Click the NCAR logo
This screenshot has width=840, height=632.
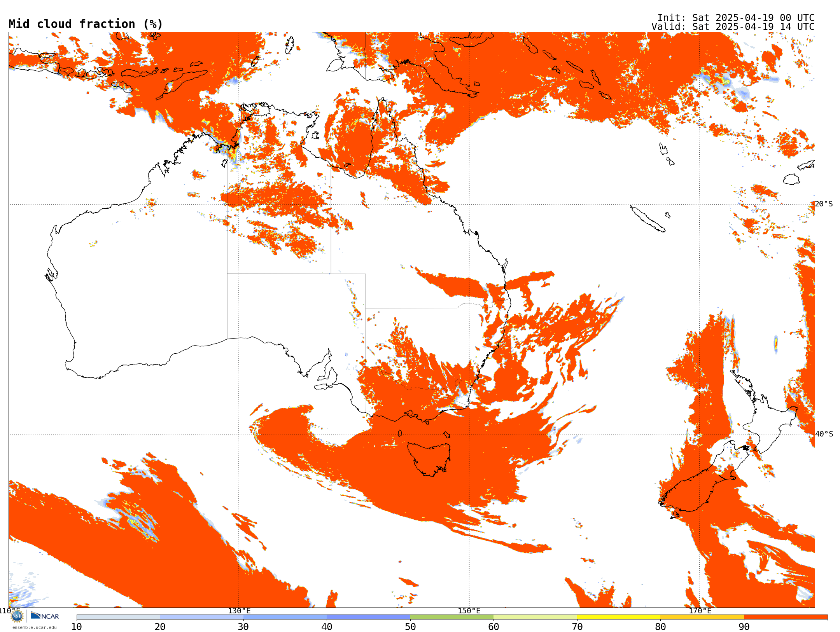(45, 616)
